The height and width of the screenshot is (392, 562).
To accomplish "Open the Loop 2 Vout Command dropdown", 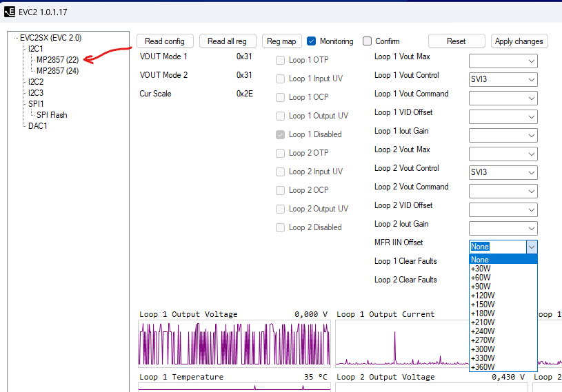I will [x=503, y=191].
